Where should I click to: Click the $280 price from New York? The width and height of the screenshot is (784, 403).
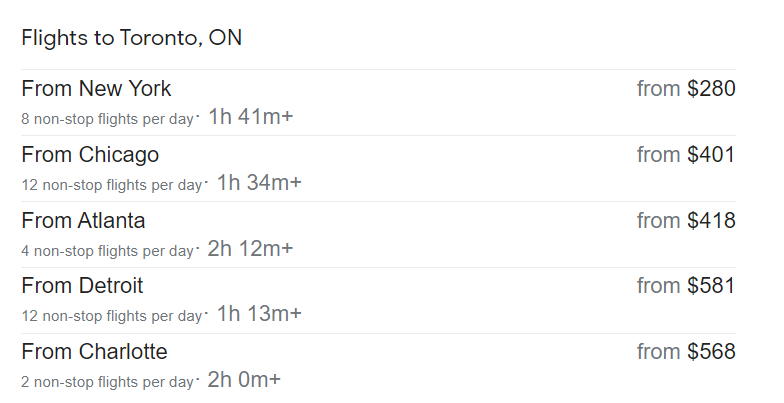point(711,88)
